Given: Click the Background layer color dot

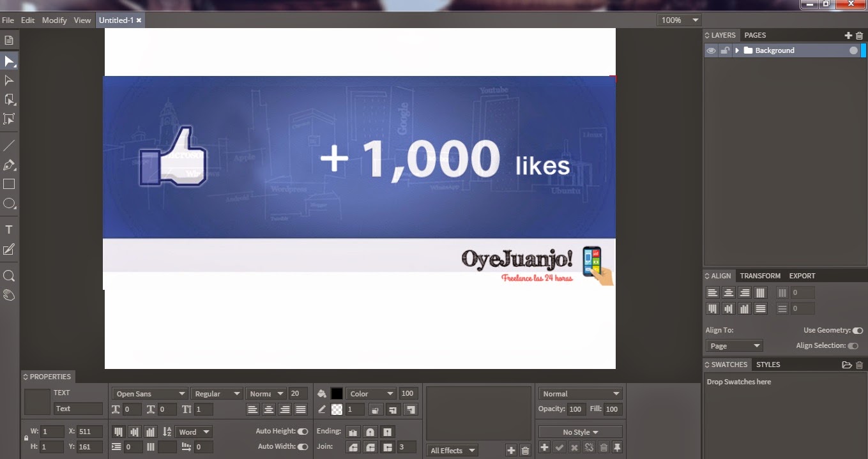Looking at the screenshot, I should 853,50.
